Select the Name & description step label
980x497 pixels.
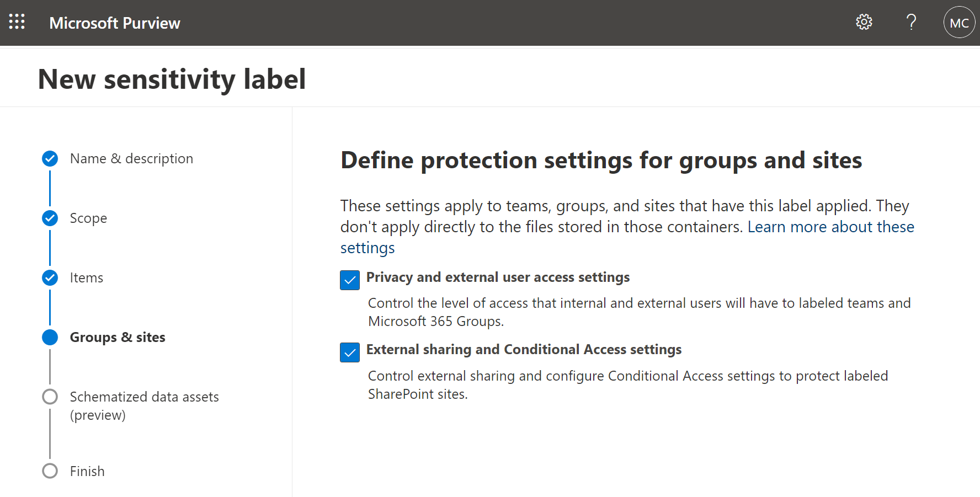(x=131, y=158)
